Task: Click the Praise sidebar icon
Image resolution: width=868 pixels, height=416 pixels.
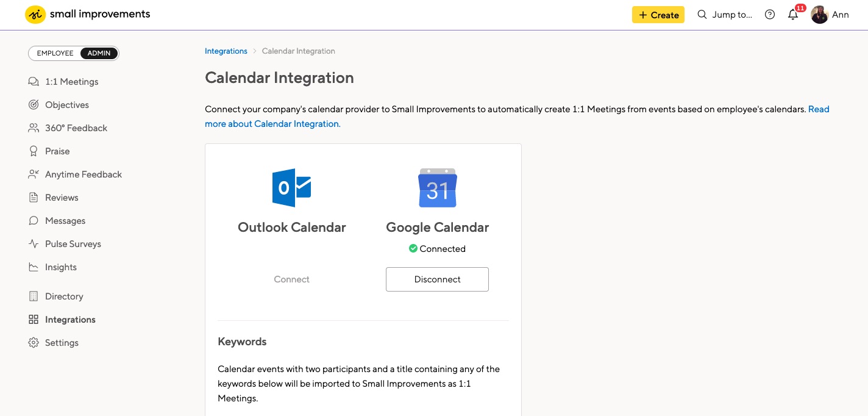Action: pos(33,151)
